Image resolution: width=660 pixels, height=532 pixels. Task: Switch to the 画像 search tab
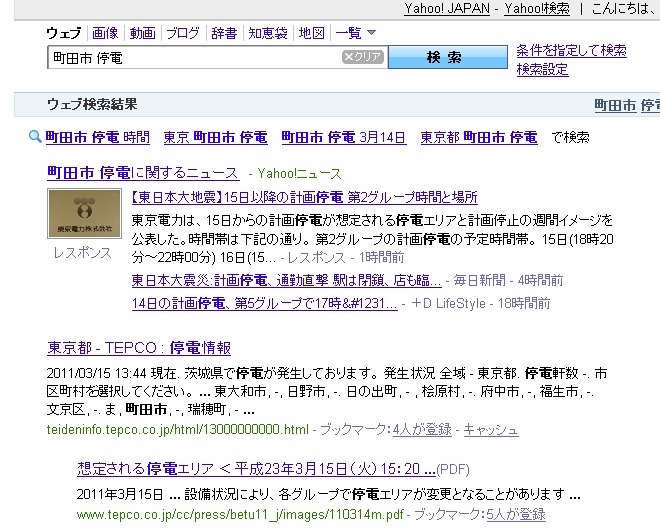coord(105,33)
